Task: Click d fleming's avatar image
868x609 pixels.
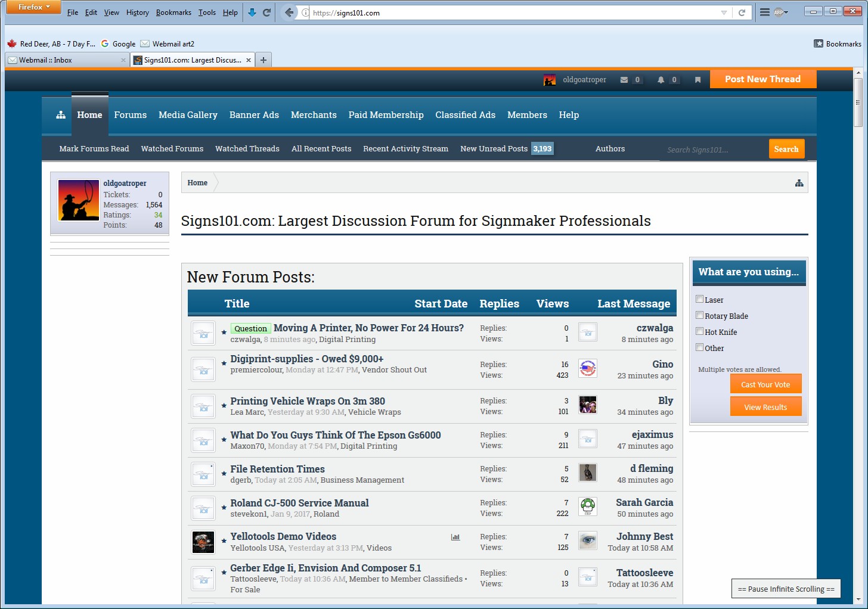Action: (x=588, y=473)
